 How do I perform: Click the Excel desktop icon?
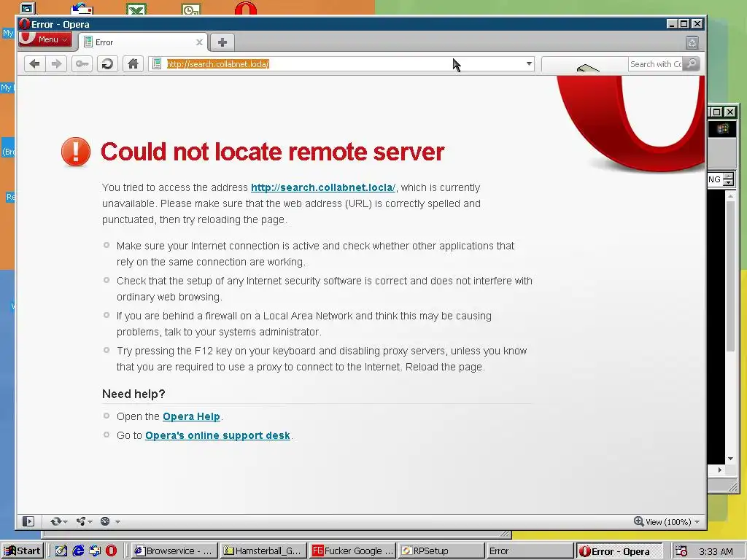[136, 9]
